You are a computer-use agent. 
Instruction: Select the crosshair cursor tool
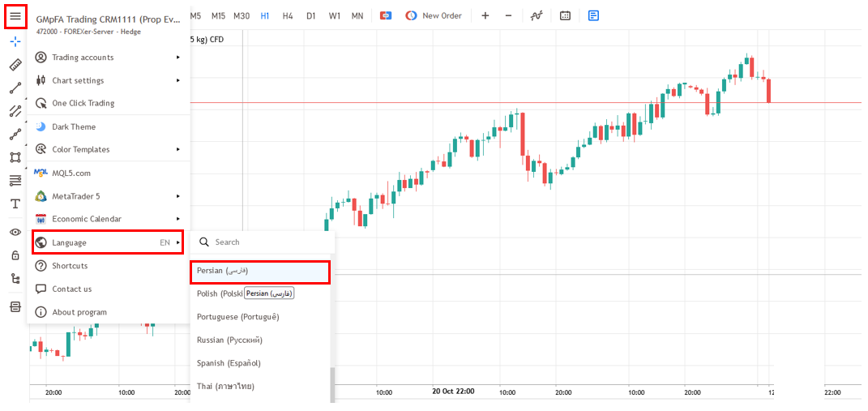point(15,41)
